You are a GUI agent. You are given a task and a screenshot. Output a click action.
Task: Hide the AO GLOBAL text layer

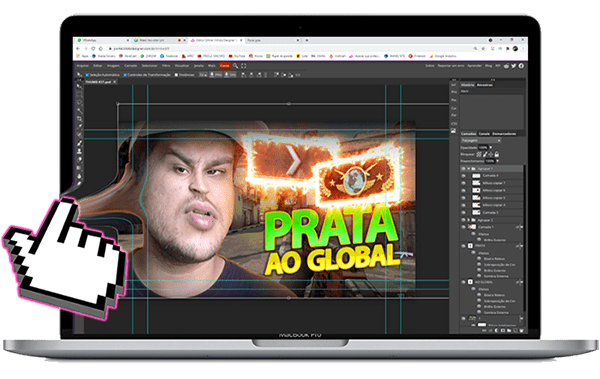point(463,282)
